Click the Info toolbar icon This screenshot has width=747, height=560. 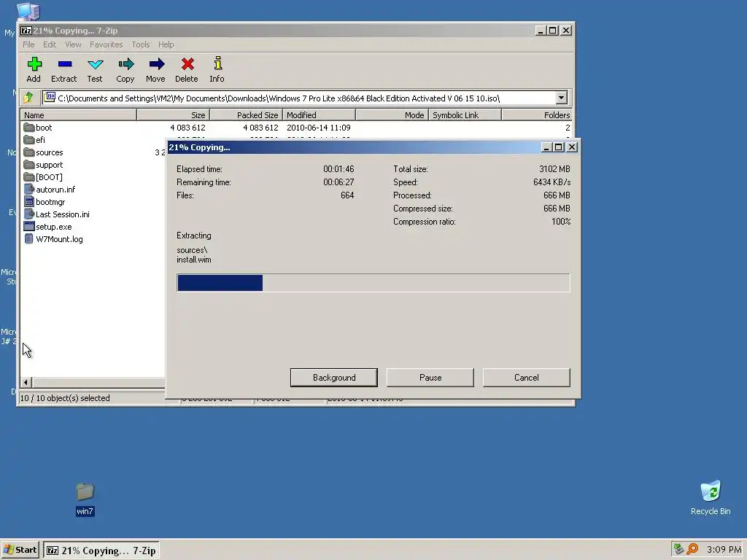click(217, 63)
